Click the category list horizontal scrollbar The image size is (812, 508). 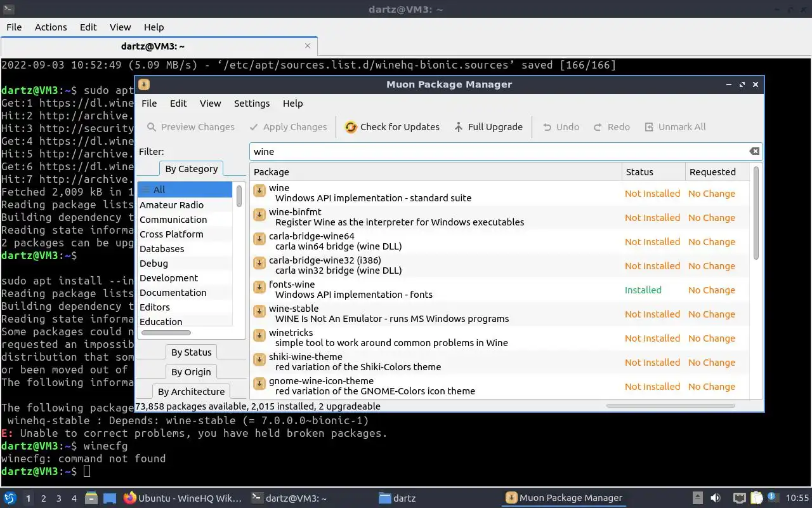(166, 333)
